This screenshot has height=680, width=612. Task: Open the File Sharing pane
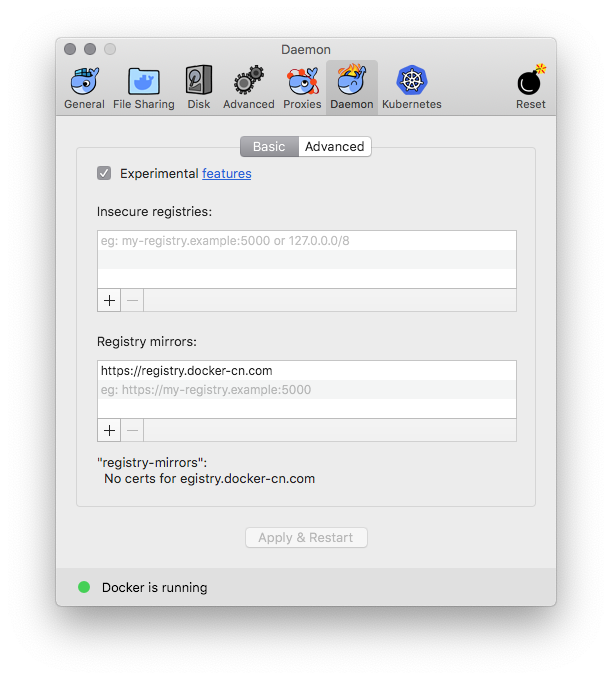click(x=144, y=88)
